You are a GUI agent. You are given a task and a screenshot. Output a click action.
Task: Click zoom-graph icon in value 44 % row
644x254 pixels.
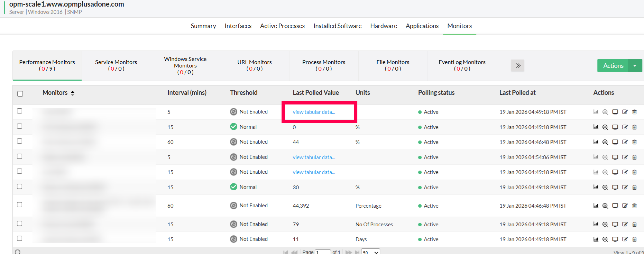[x=605, y=142]
